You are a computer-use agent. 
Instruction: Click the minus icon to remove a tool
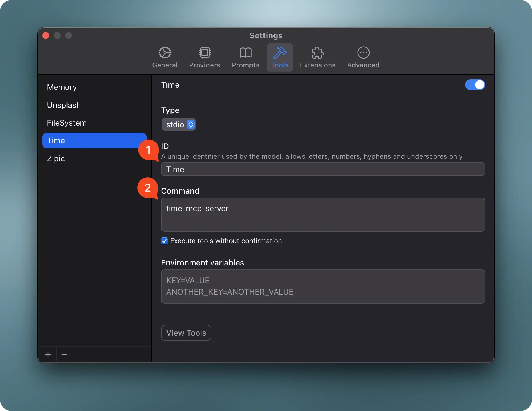pos(64,354)
